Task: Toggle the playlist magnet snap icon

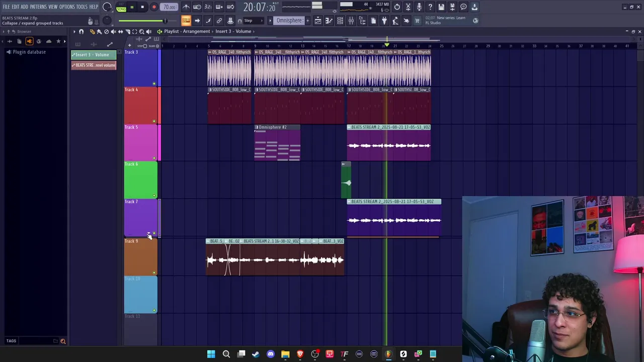Action: [x=81, y=32]
